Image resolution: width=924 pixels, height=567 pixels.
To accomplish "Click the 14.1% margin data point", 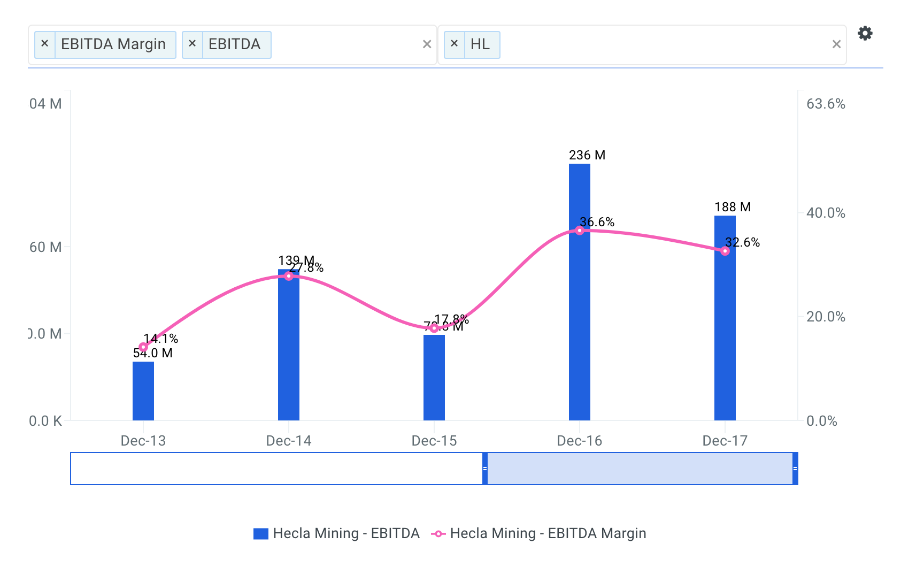I will (x=143, y=347).
